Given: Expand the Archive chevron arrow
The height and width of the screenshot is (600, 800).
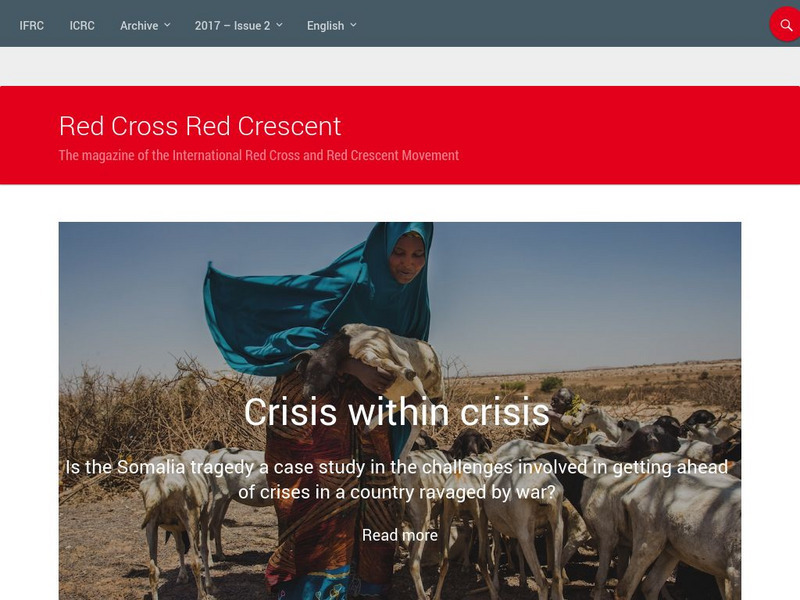Looking at the screenshot, I should pyautogui.click(x=167, y=25).
